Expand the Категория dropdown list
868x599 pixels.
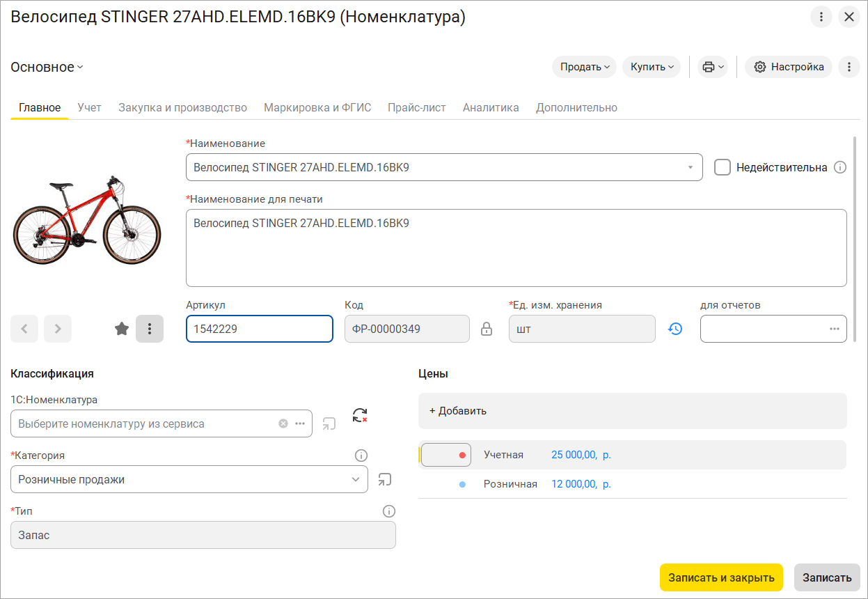355,479
